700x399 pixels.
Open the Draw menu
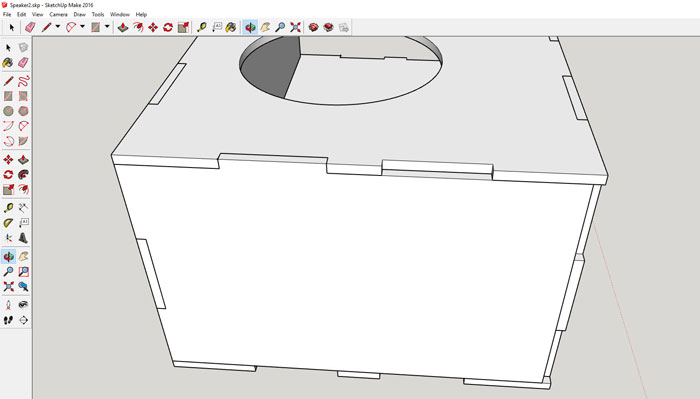(79, 14)
